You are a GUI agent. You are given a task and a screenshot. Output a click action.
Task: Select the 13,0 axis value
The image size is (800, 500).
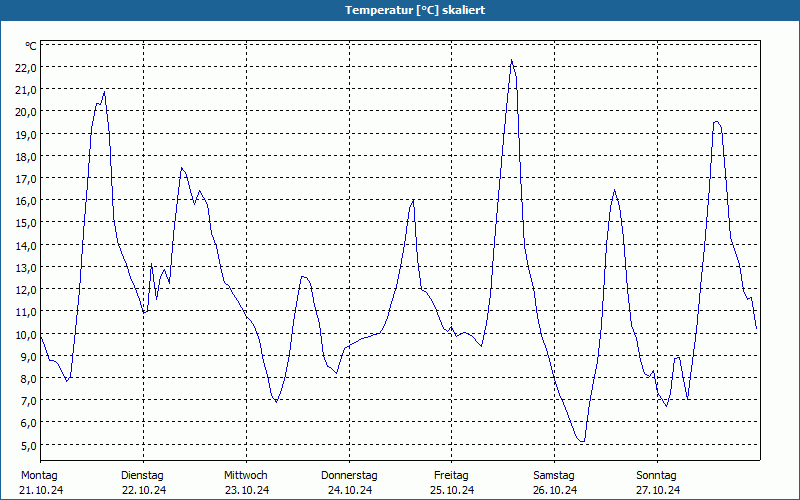(26, 267)
